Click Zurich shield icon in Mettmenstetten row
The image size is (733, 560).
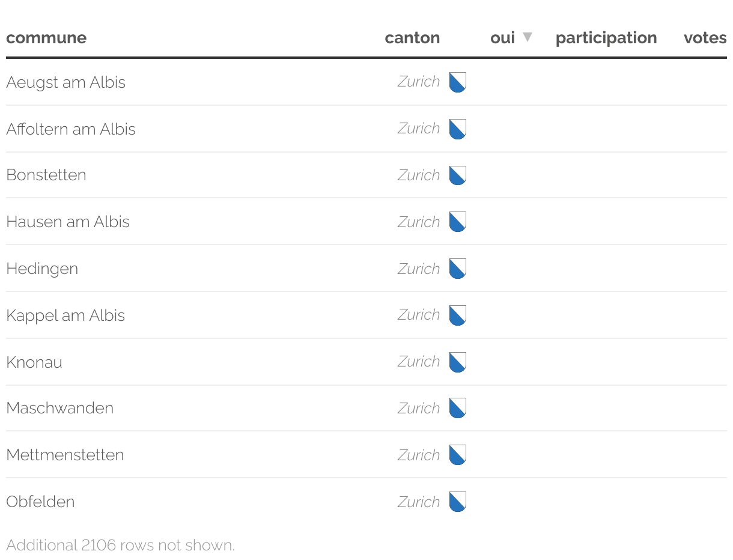tap(457, 455)
